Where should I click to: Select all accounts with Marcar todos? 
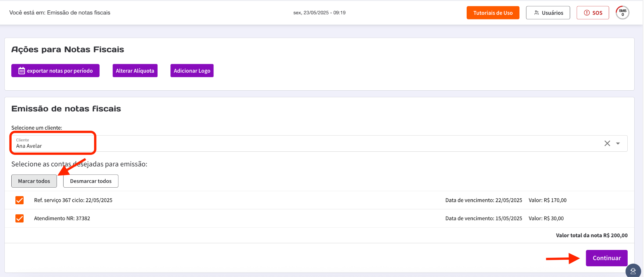pyautogui.click(x=34, y=181)
